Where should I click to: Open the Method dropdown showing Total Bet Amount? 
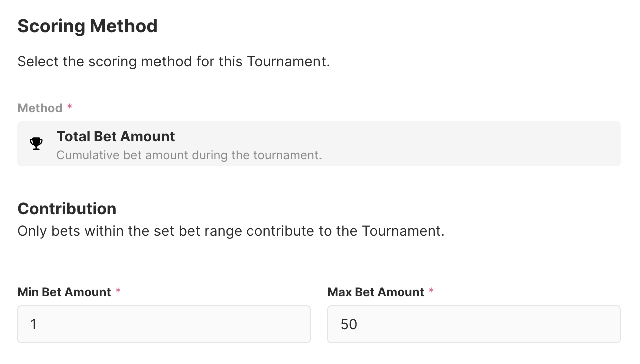coord(319,144)
